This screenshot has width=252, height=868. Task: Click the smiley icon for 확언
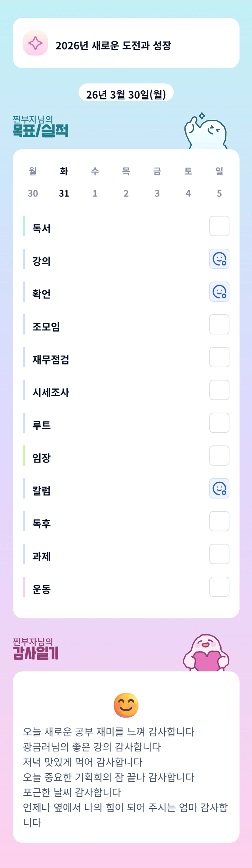pyautogui.click(x=219, y=291)
